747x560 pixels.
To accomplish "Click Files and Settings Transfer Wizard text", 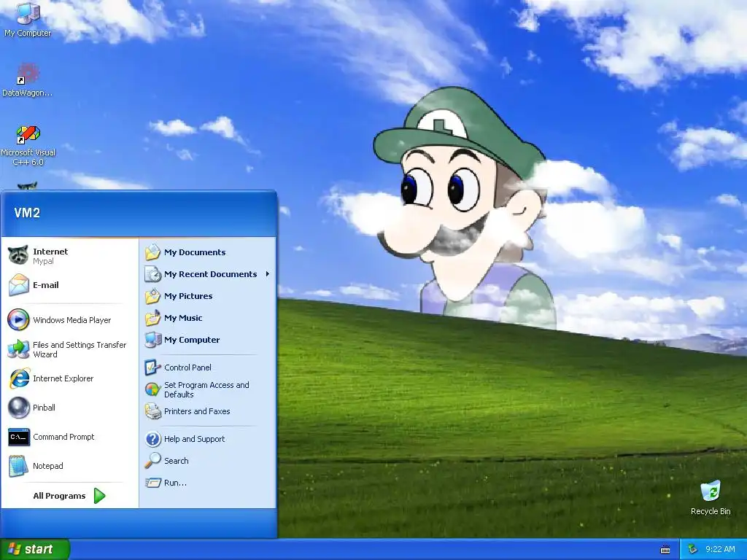I will (79, 349).
